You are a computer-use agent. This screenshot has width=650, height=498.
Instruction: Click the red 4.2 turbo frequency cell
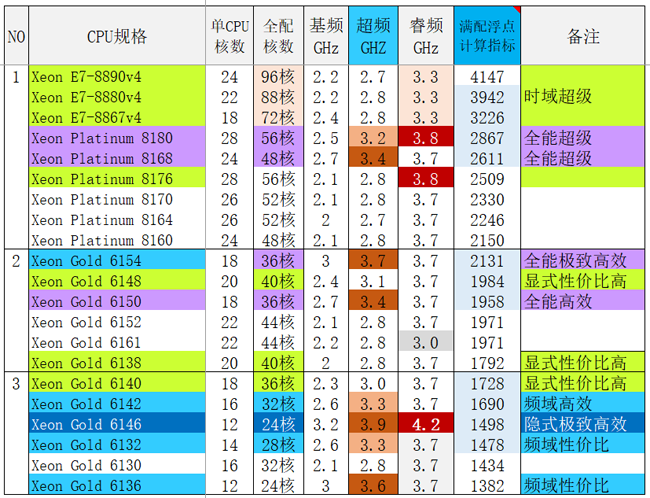426,423
